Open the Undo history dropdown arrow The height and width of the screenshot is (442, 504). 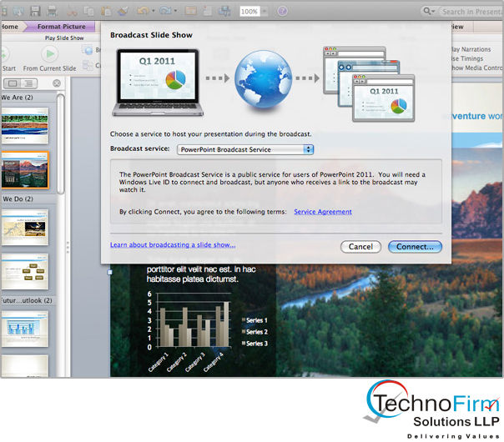[154, 11]
